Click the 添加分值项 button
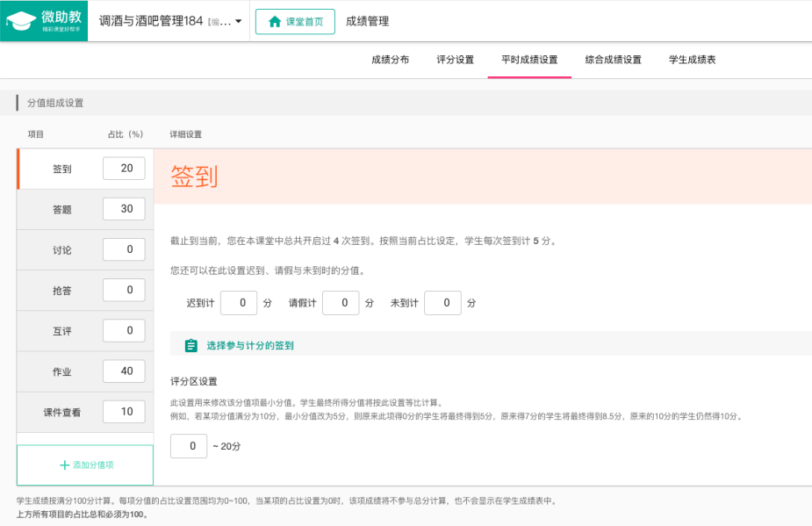This screenshot has width=812, height=526. [x=85, y=465]
